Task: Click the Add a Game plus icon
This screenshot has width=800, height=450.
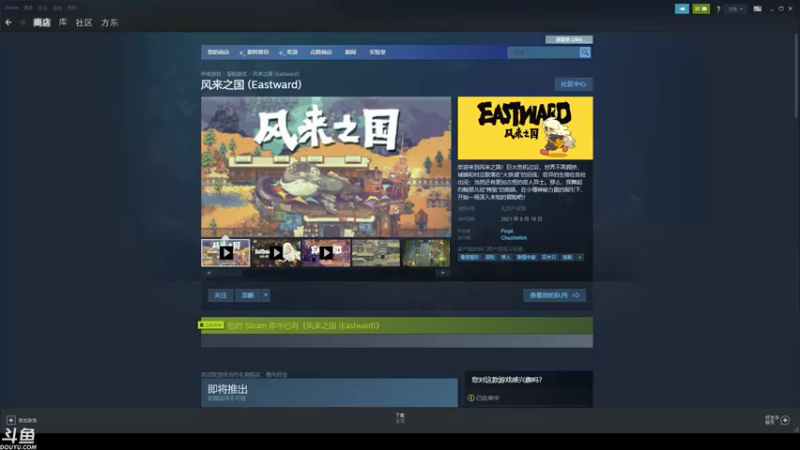Action: click(11, 420)
